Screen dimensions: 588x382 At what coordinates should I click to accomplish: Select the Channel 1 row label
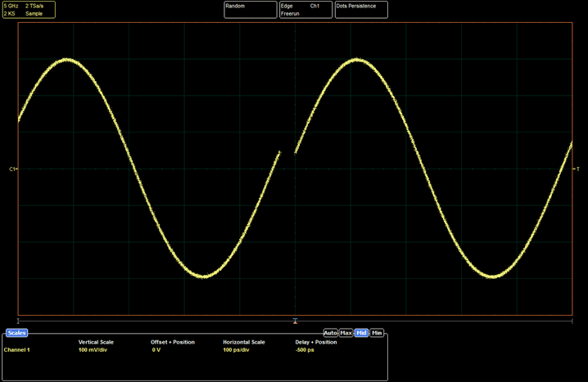click(x=17, y=350)
